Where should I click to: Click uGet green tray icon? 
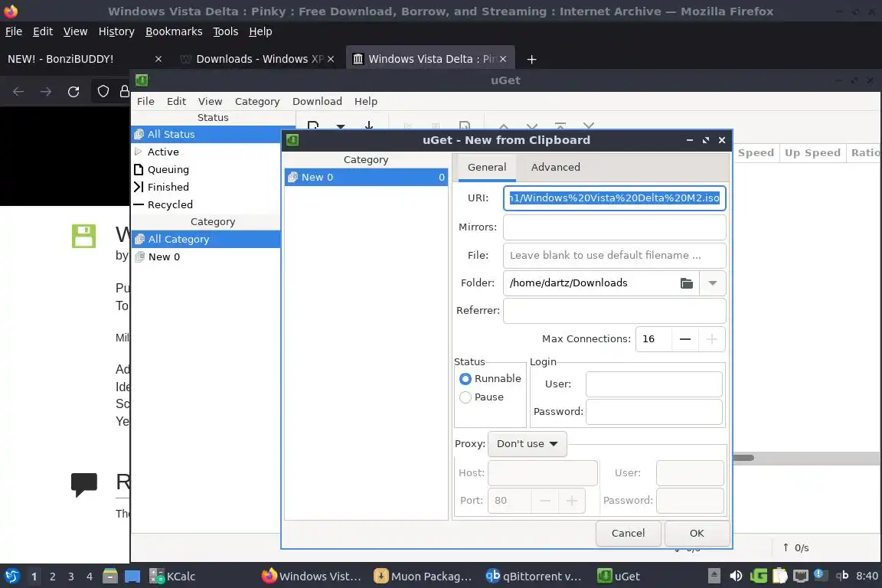[x=758, y=576]
